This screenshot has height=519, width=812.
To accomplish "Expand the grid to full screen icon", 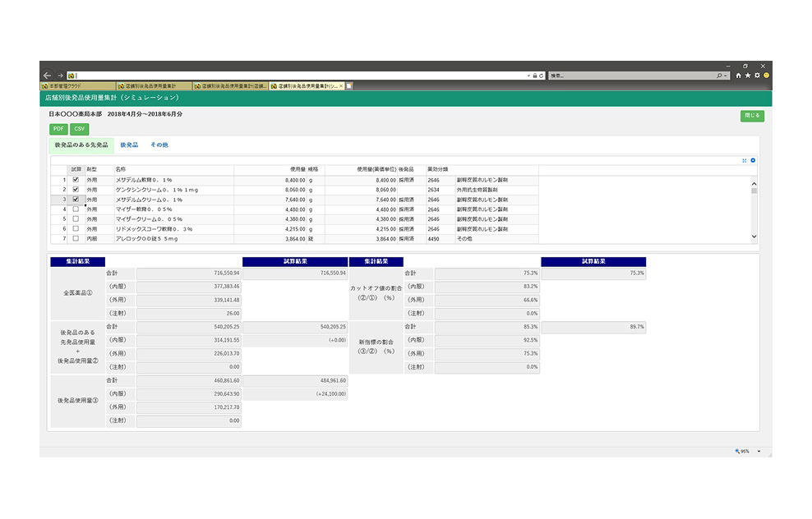I will tap(745, 160).
